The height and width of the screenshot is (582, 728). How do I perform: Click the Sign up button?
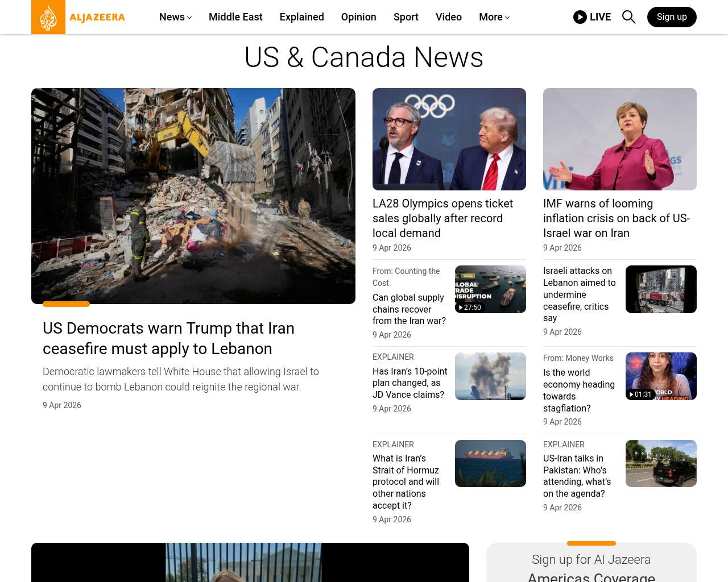click(672, 17)
